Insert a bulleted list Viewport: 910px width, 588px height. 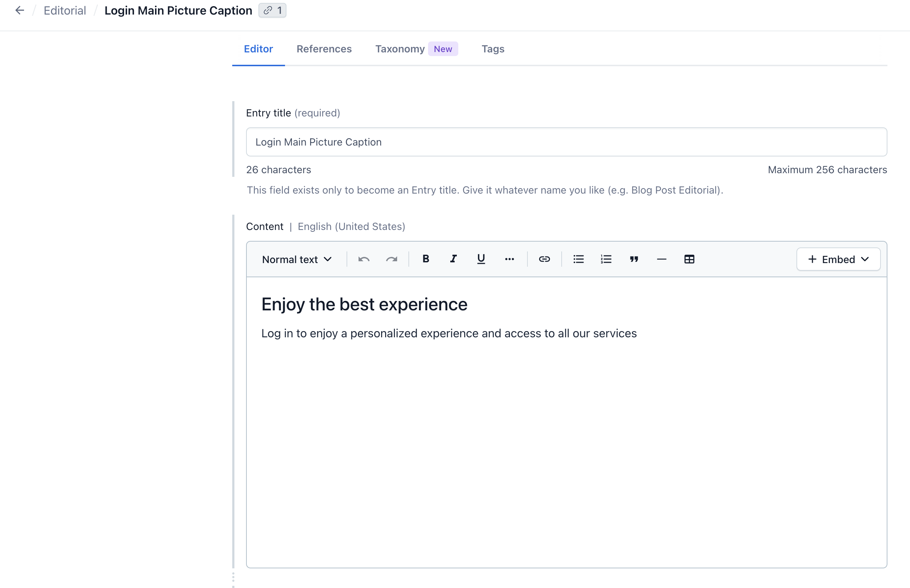[578, 259]
